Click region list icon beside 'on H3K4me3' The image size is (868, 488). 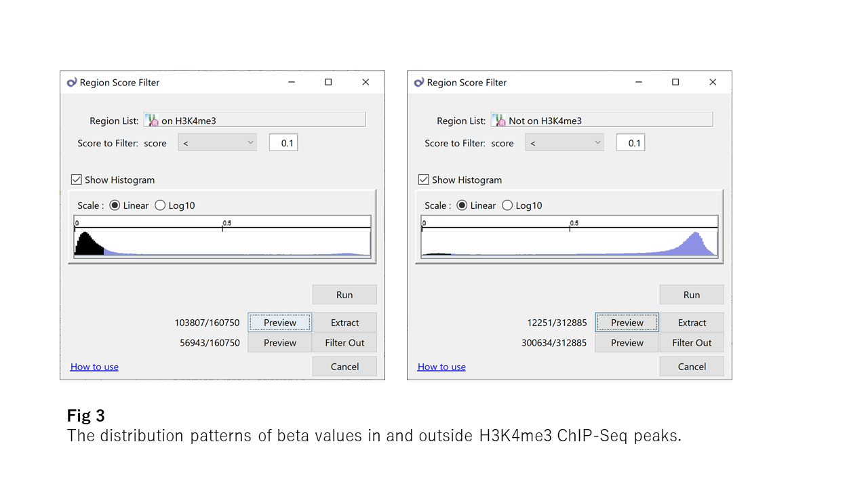(153, 121)
